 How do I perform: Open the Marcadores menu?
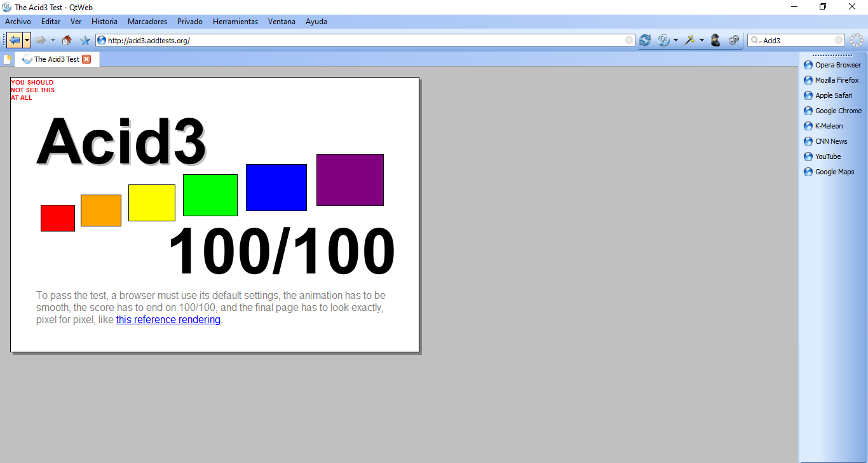click(147, 22)
